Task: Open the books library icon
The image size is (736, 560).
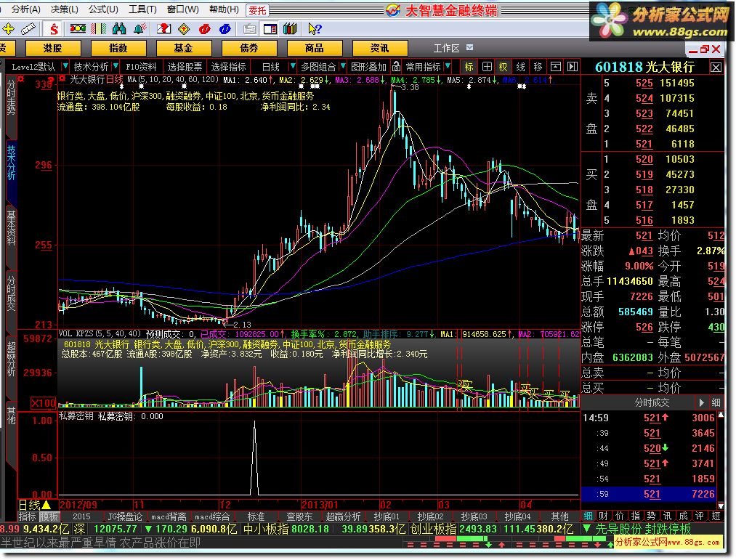Action: point(290,29)
